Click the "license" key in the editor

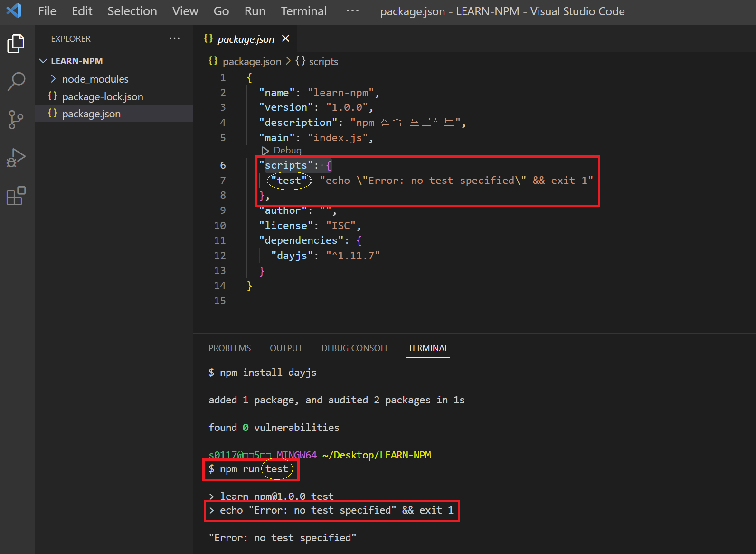(286, 225)
